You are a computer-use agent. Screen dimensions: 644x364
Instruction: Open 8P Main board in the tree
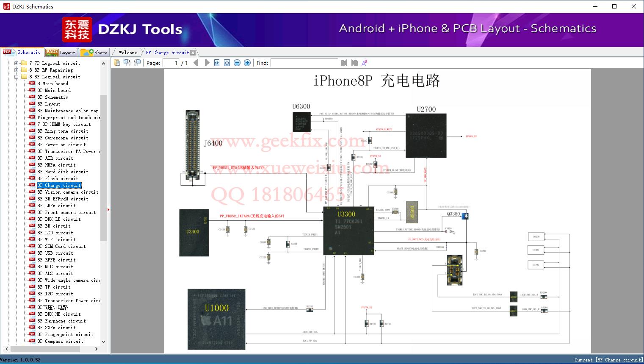pos(54,90)
